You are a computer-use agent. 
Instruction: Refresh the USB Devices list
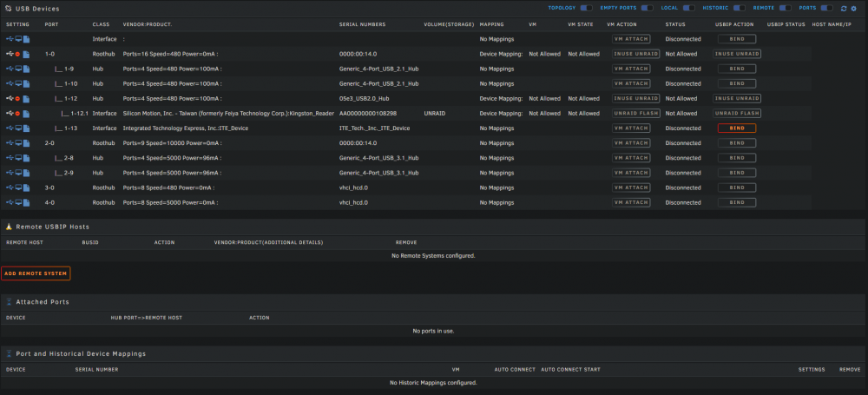pos(844,9)
